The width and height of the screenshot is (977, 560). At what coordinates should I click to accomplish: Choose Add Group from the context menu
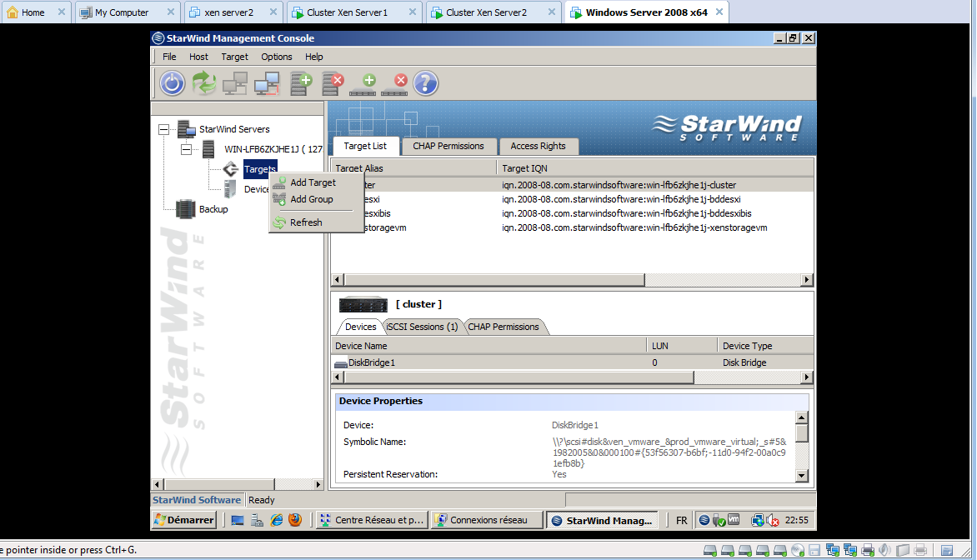coord(311,199)
